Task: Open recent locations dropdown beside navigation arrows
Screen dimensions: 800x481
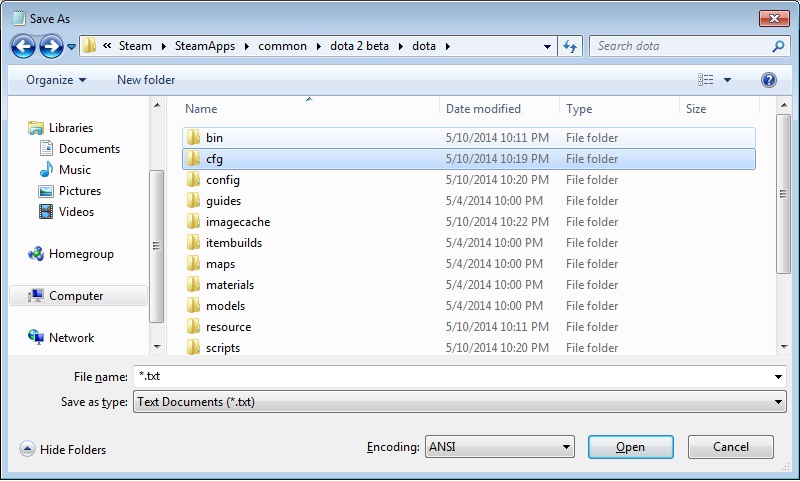Action: coord(71,47)
